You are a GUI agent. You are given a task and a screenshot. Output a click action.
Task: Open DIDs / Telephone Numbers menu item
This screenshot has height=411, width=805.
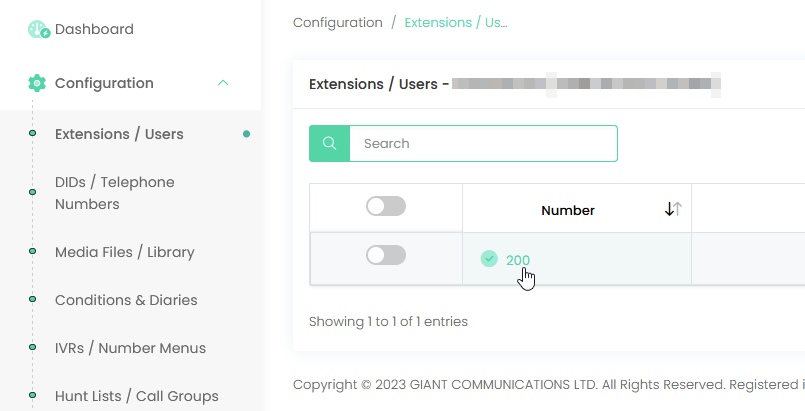click(x=114, y=193)
